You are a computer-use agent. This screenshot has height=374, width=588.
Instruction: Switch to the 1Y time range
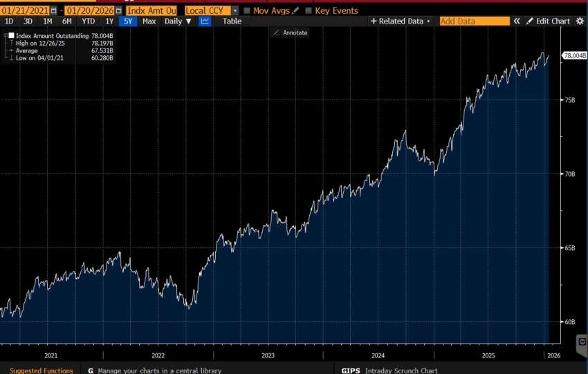coord(109,21)
